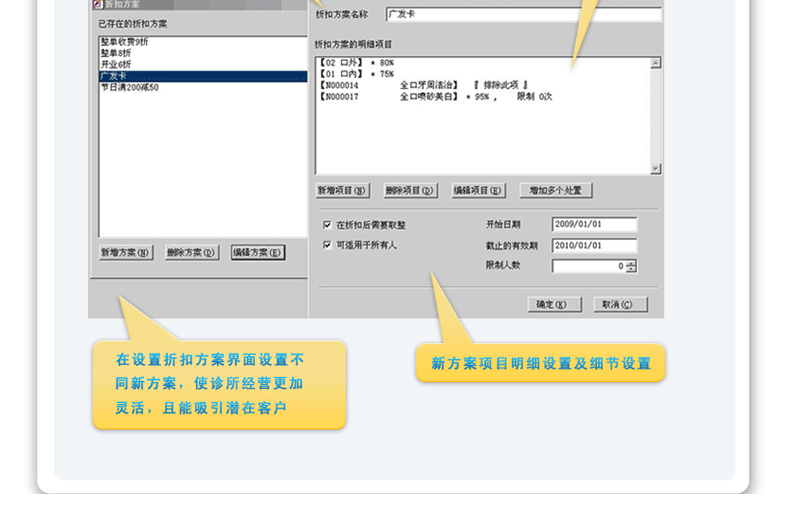Click the 开始日期 date field
Viewport: 800px width, 522px height.
[594, 225]
